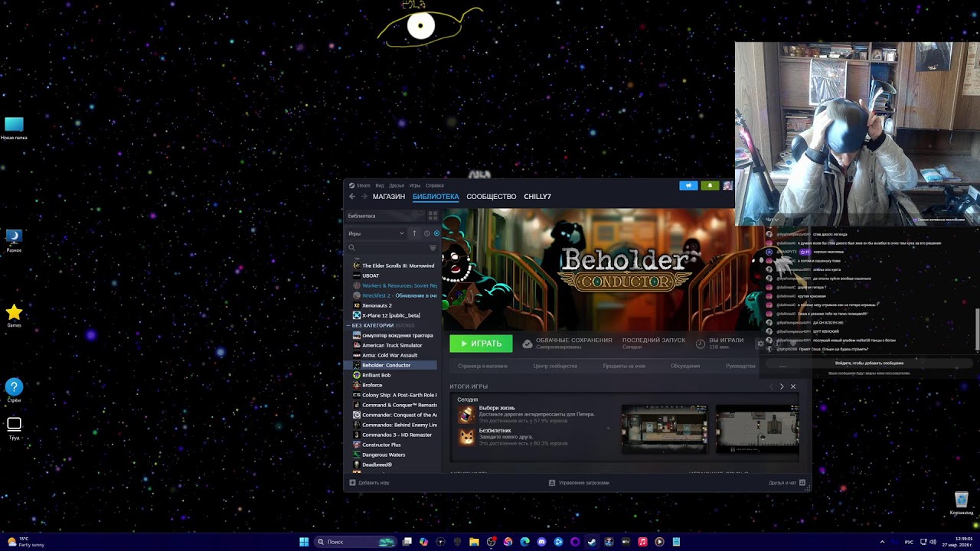Screen dimensions: 980x551
Task: Toggle the library sort-order arrow icon
Action: pos(414,233)
